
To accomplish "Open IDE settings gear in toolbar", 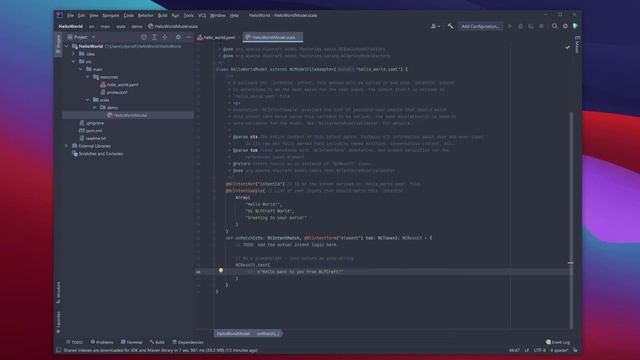I will 565,26.
